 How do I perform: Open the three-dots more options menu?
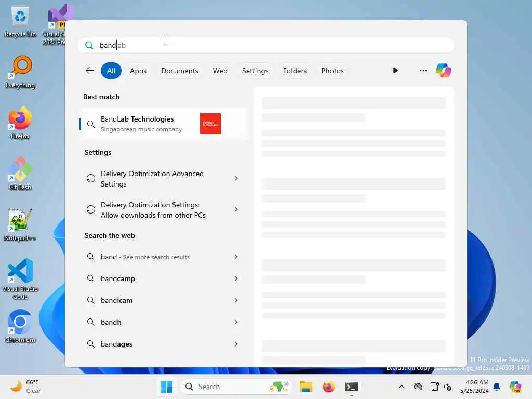[423, 71]
